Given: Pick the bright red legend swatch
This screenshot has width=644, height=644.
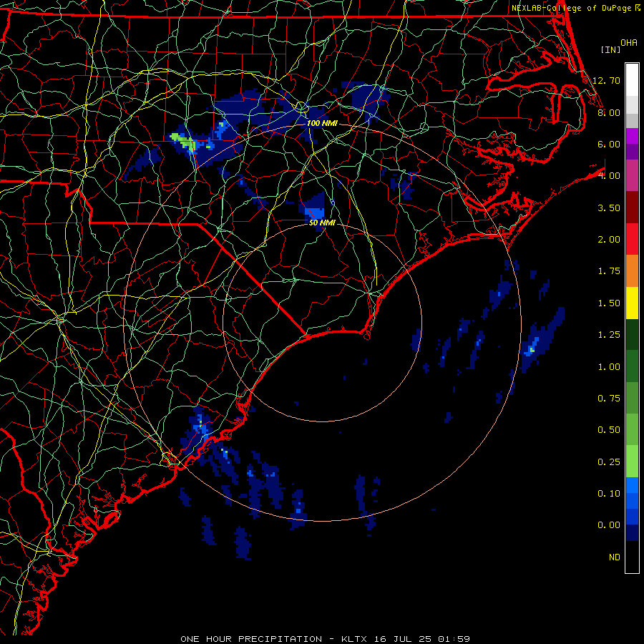Looking at the screenshot, I should [x=632, y=240].
